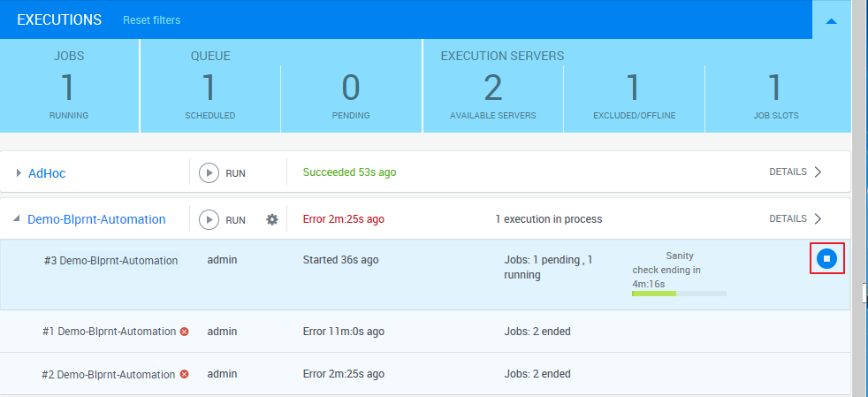The width and height of the screenshot is (868, 397).
Task: Filter by Scheduled queue count
Action: point(209,89)
